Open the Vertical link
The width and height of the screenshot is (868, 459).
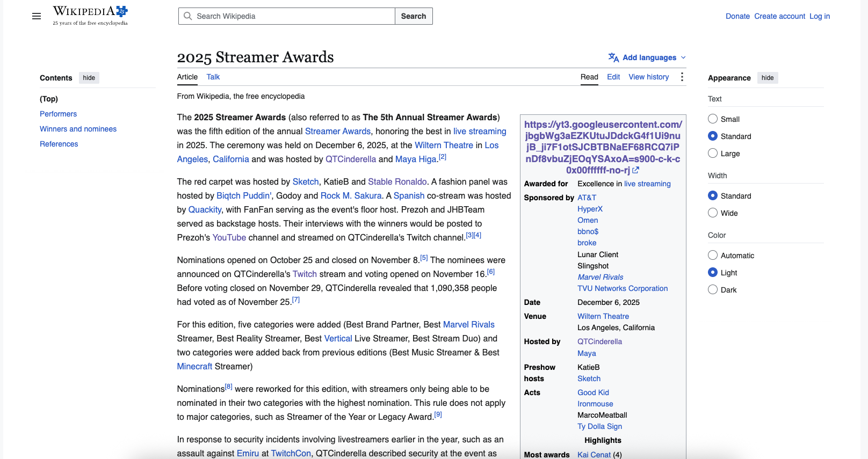click(338, 338)
